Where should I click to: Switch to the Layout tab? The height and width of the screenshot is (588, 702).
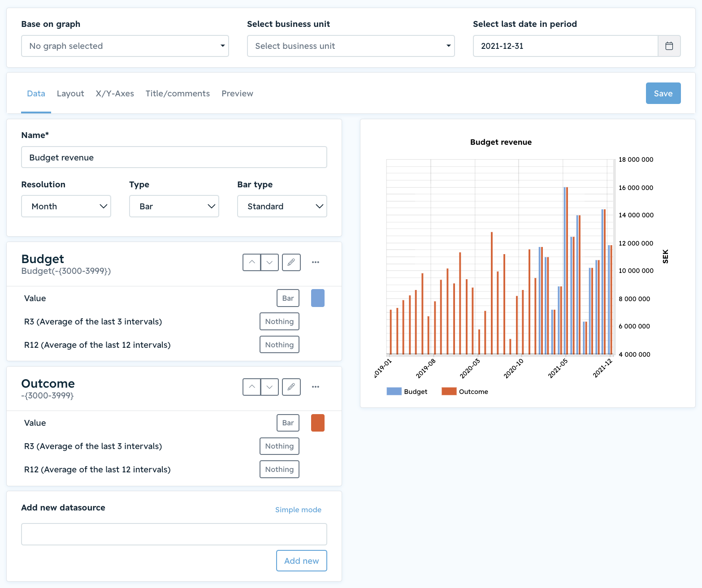coord(70,93)
